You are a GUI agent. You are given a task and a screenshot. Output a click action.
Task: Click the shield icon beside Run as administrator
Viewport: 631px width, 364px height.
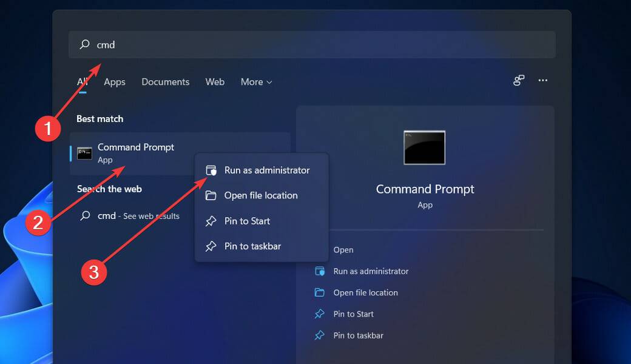[211, 170]
